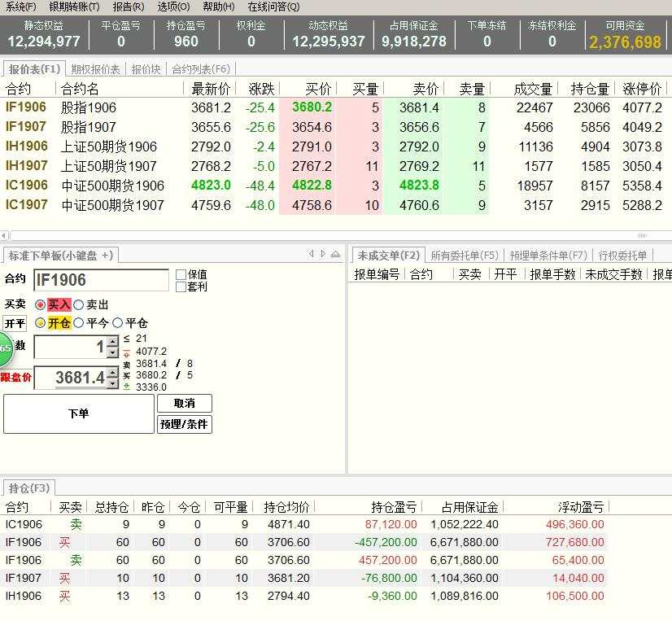Select the 开仓 radio button
The width and height of the screenshot is (672, 621).
[41, 323]
